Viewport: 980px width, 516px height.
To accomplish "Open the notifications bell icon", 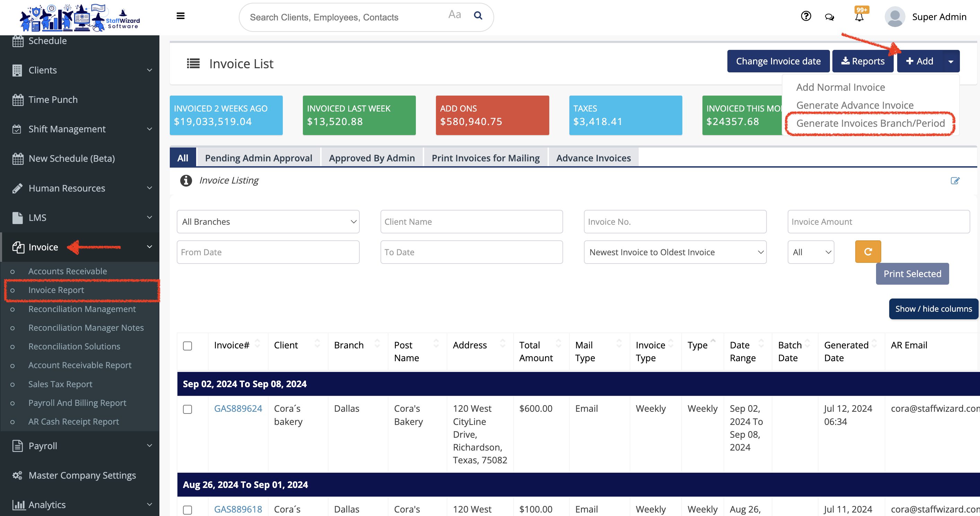I will [x=859, y=17].
